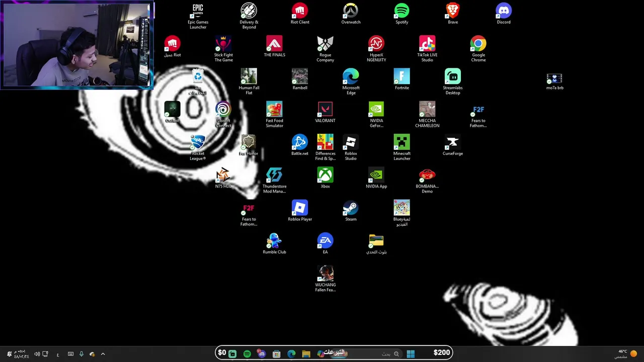Viewport: 644px width, 362px height.
Task: Open the Google Chrome desktop shortcut
Action: (478, 49)
